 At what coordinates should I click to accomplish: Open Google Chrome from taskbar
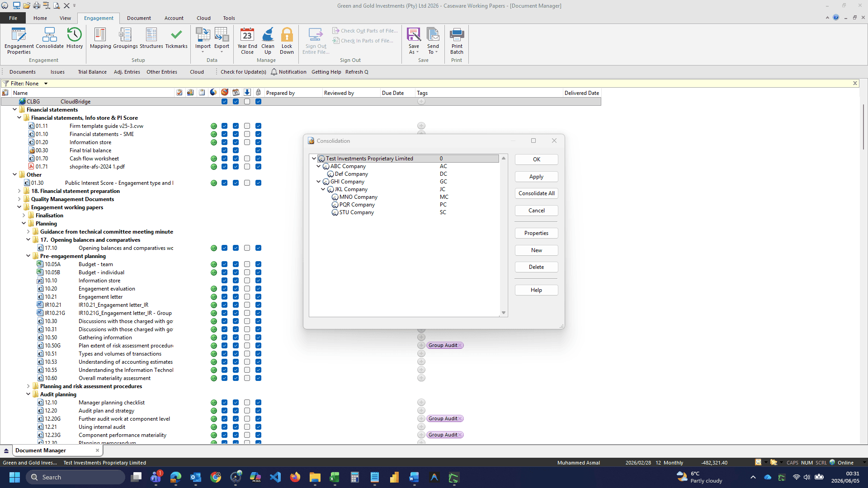(x=216, y=477)
